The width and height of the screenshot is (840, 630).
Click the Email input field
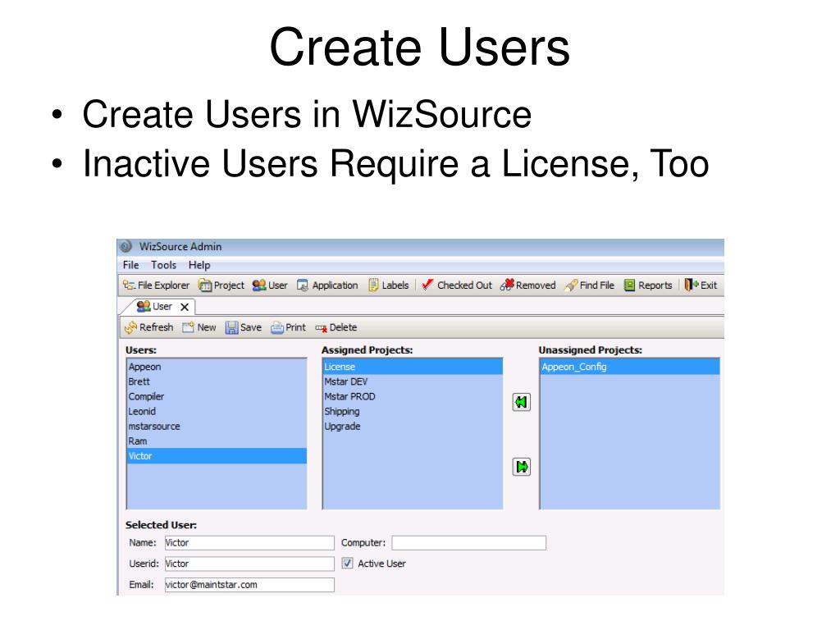[x=249, y=584]
